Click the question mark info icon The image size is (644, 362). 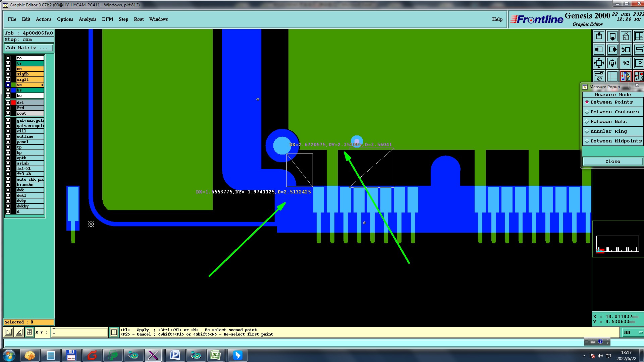pyautogui.click(x=639, y=63)
